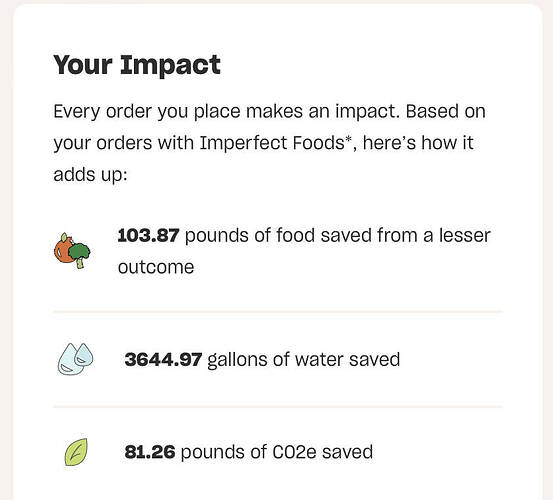The image size is (553, 500).
Task: Select the orange tomato in the food icon
Action: [x=63, y=248]
